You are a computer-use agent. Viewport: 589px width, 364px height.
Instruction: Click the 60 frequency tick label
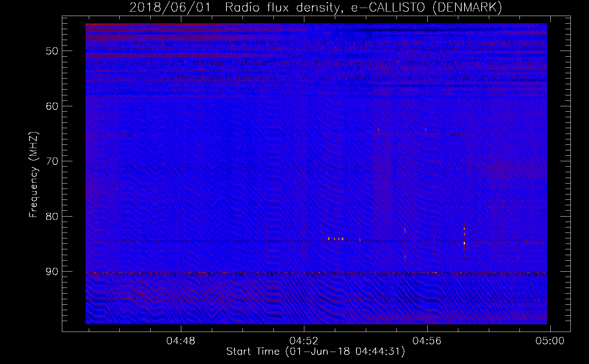pos(52,106)
